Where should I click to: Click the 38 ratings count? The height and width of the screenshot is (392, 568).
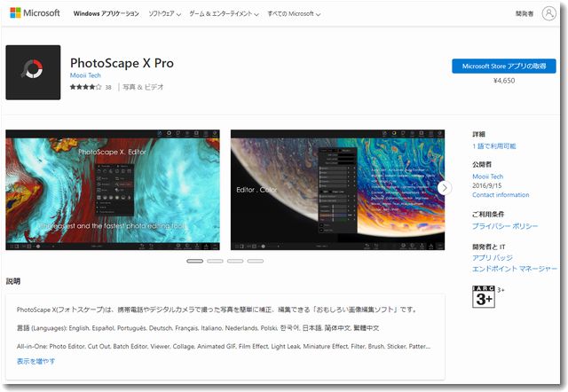[108, 87]
